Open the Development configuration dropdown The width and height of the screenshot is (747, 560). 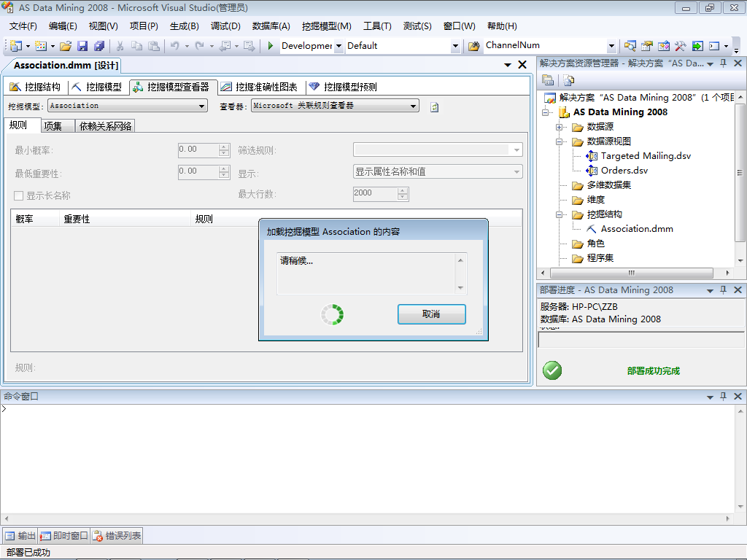point(338,46)
